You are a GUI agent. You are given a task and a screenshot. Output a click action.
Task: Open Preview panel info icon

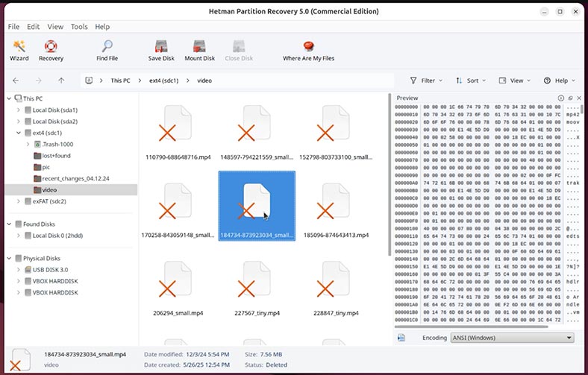click(561, 98)
